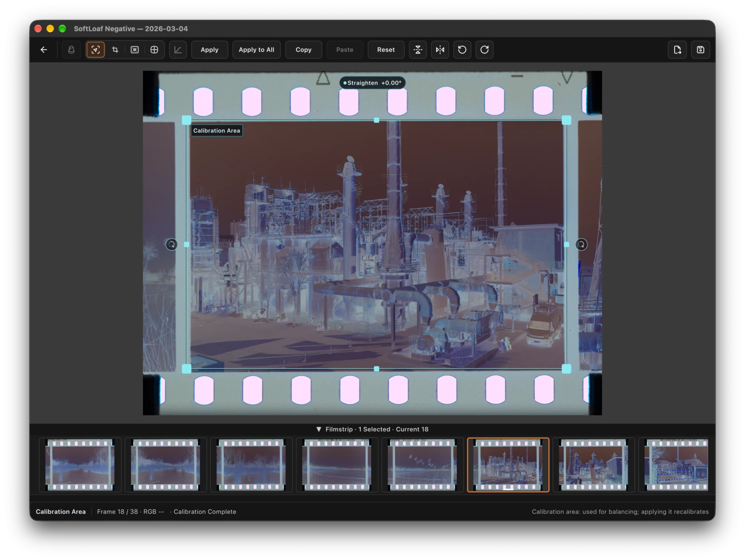
Task: Click the frame-with-center-dot tool icon
Action: click(x=135, y=50)
